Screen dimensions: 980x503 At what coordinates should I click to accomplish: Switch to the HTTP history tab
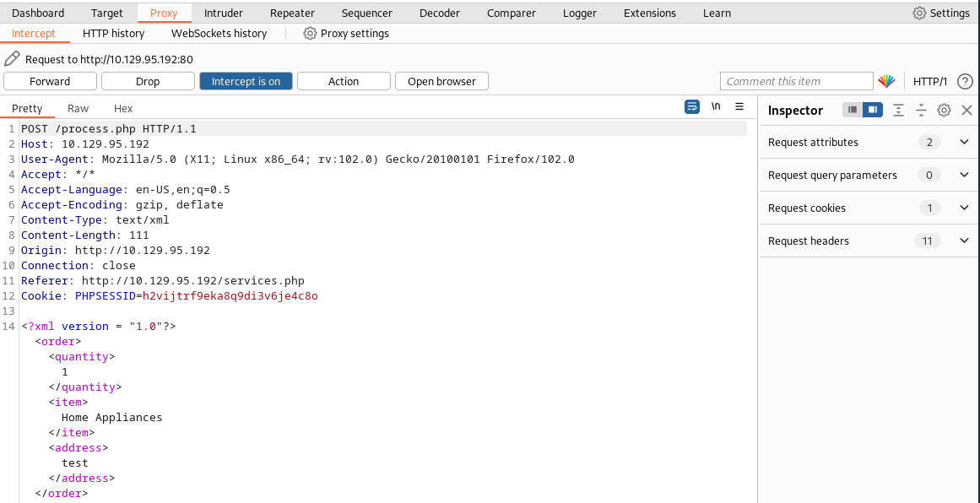tap(113, 33)
